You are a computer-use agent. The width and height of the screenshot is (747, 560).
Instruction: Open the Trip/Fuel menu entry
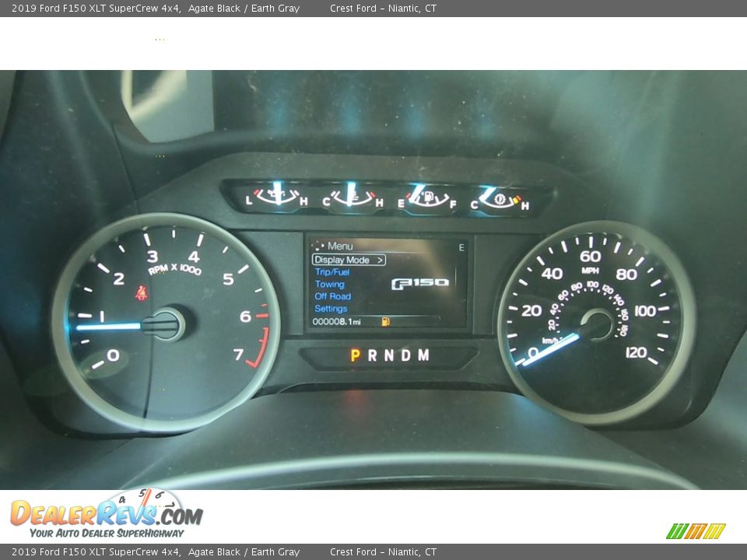click(x=332, y=272)
